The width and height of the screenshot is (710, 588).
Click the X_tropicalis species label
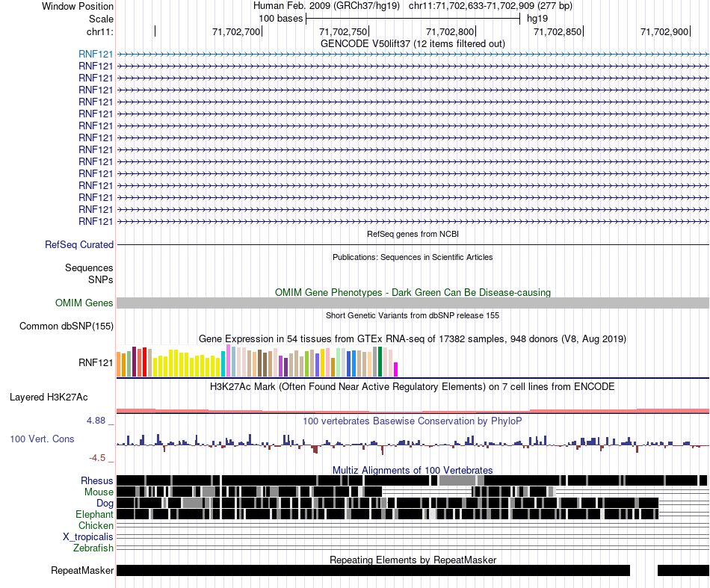coord(88,537)
